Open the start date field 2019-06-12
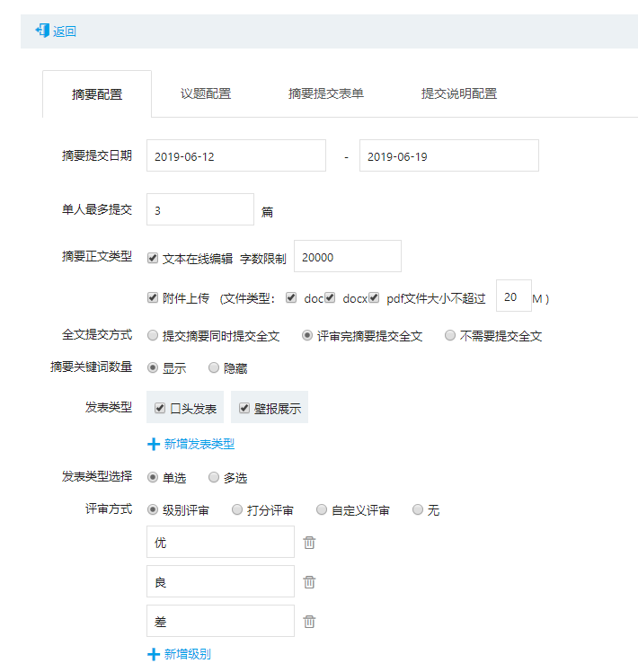638x672 pixels. [x=236, y=155]
